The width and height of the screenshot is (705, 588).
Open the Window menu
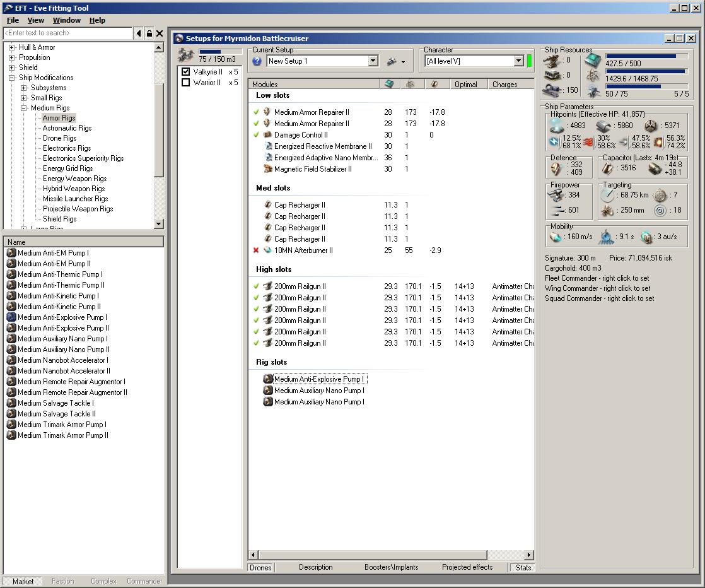[66, 20]
